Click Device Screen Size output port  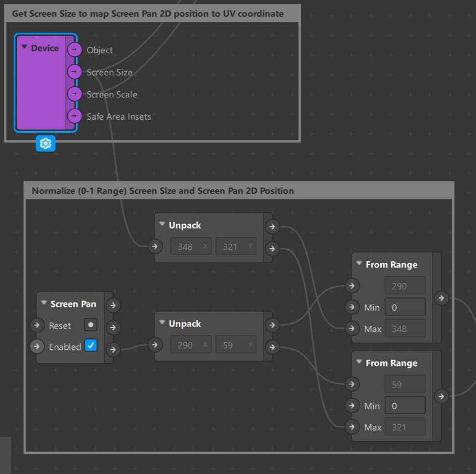click(74, 72)
